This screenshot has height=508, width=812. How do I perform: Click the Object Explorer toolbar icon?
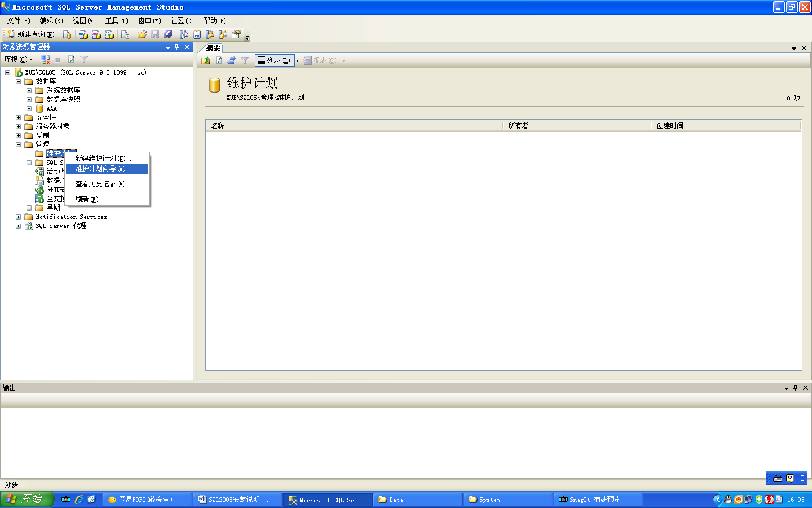[x=210, y=34]
